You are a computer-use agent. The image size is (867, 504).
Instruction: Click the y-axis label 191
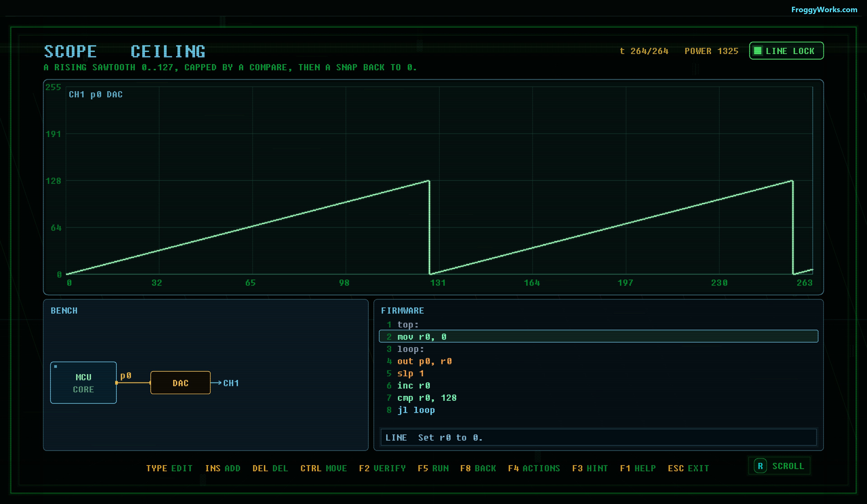53,134
